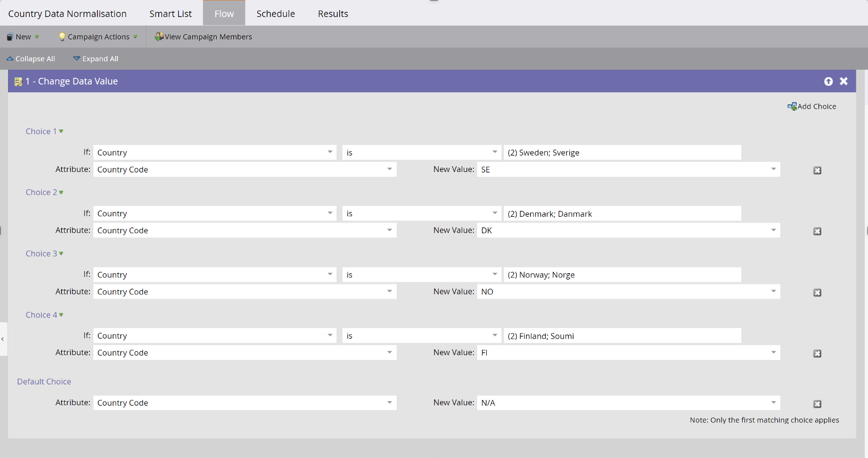Open Campaign Actions menu
The width and height of the screenshot is (868, 458).
[98, 37]
